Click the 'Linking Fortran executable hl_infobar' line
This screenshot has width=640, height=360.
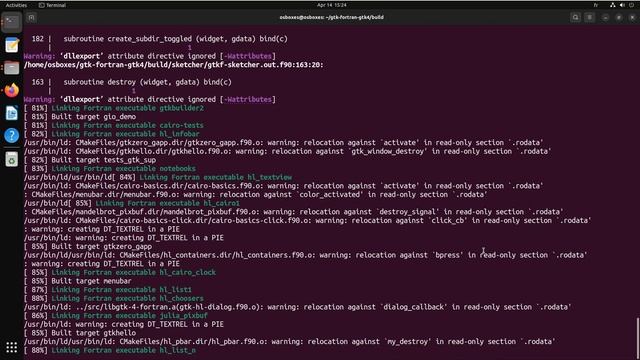(x=111, y=134)
